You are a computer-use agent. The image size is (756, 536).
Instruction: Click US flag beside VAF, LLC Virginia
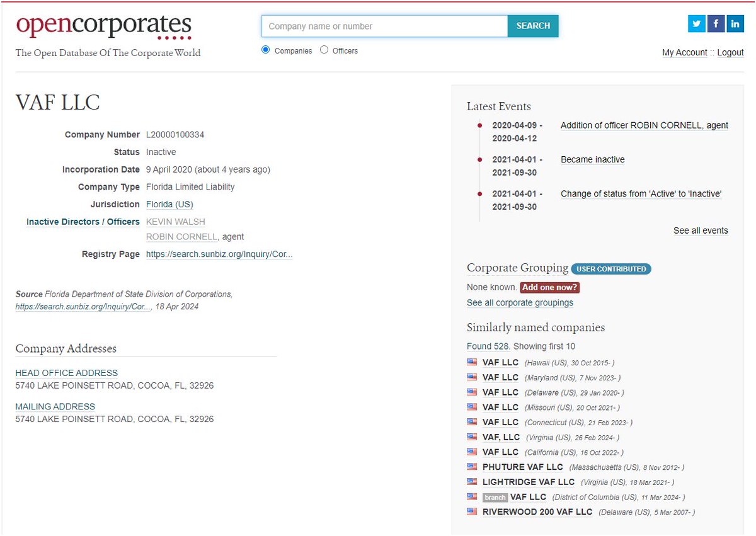click(472, 436)
